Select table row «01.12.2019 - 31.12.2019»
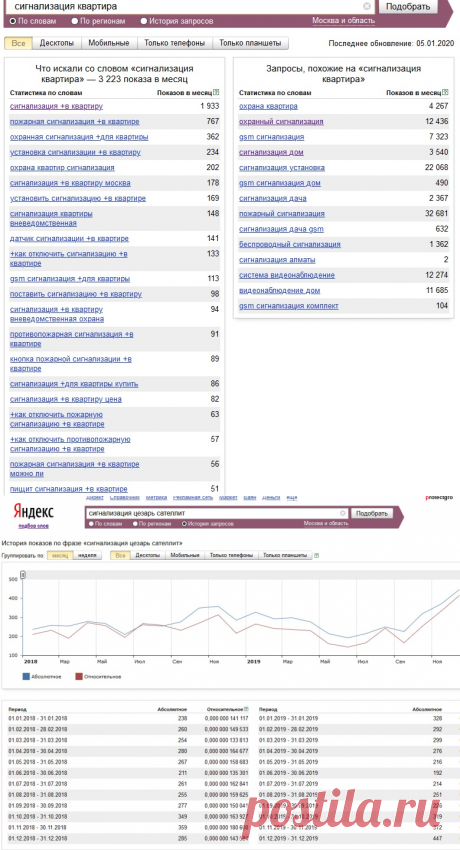 [x=359, y=838]
